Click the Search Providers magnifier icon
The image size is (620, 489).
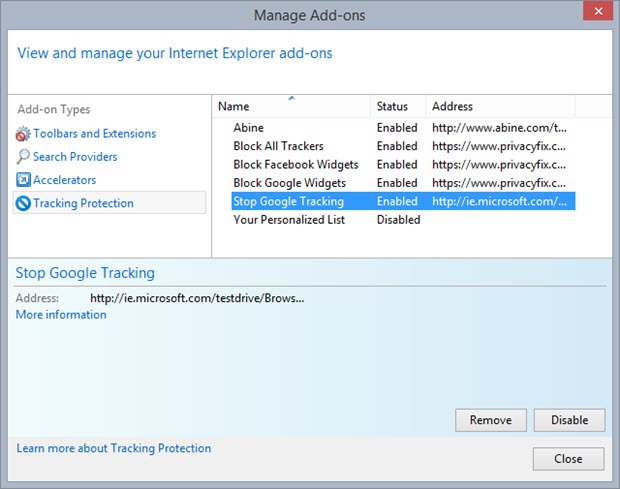pyautogui.click(x=23, y=157)
